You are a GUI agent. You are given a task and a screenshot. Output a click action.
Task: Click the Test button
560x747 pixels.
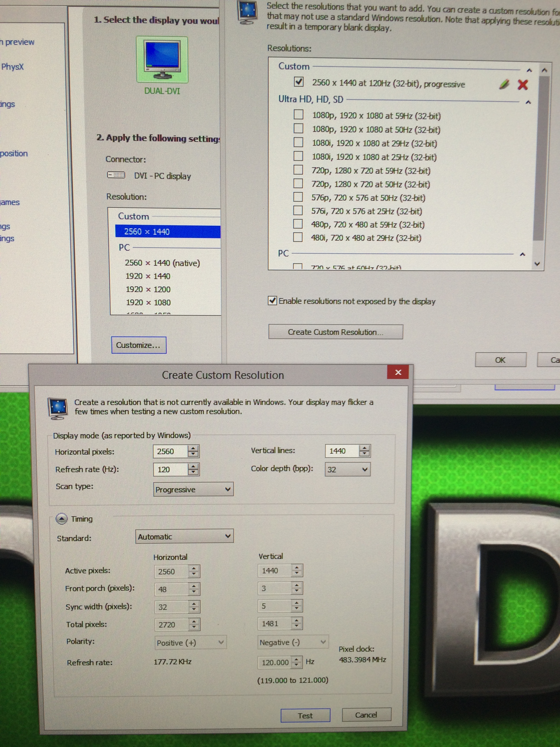pyautogui.click(x=305, y=716)
